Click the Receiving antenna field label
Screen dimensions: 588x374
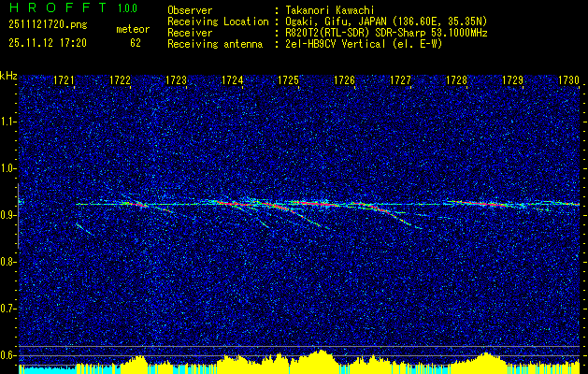pyautogui.click(x=215, y=44)
